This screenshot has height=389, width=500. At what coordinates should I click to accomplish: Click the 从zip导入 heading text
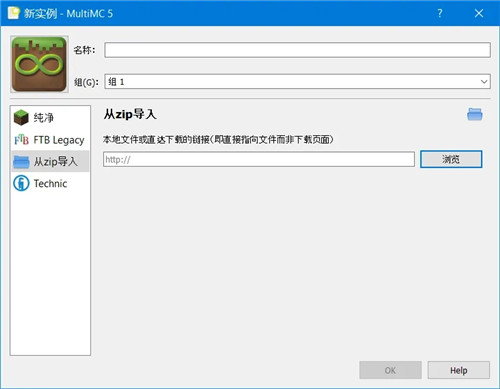pos(130,114)
